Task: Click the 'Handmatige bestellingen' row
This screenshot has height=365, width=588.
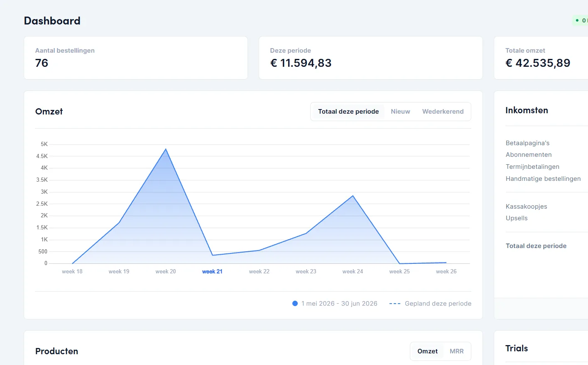Action: click(543, 179)
